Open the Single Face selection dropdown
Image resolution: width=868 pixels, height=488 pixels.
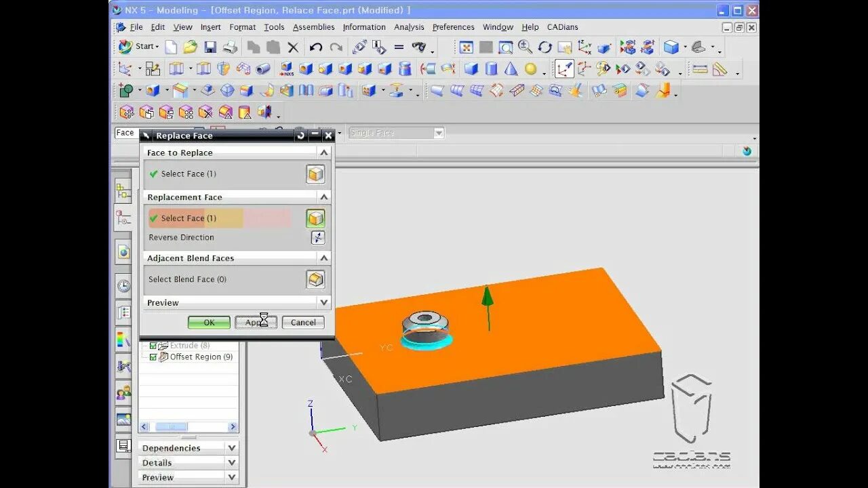coord(439,133)
